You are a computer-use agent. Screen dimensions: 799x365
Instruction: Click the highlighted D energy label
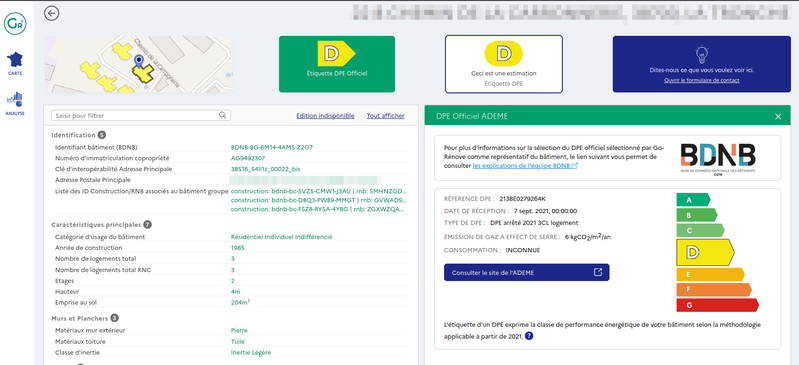click(x=705, y=252)
